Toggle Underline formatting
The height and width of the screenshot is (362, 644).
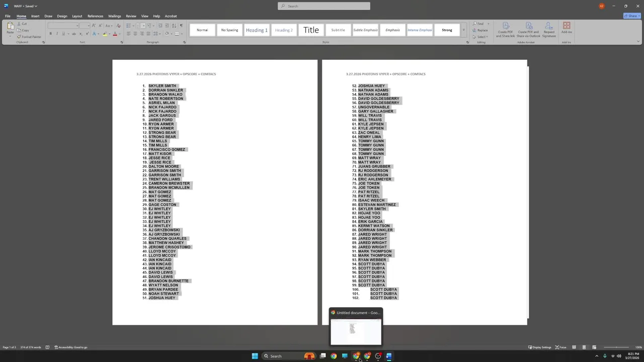pyautogui.click(x=63, y=34)
